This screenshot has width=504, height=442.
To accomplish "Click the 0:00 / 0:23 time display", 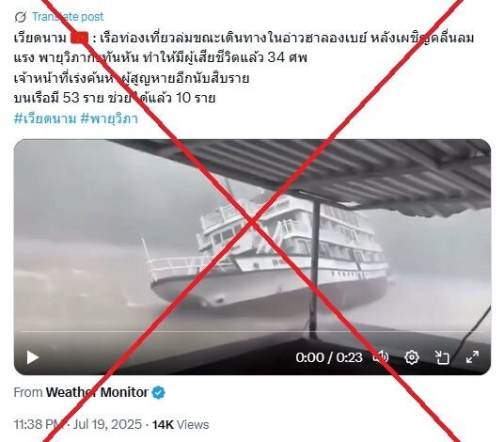I will (x=329, y=357).
